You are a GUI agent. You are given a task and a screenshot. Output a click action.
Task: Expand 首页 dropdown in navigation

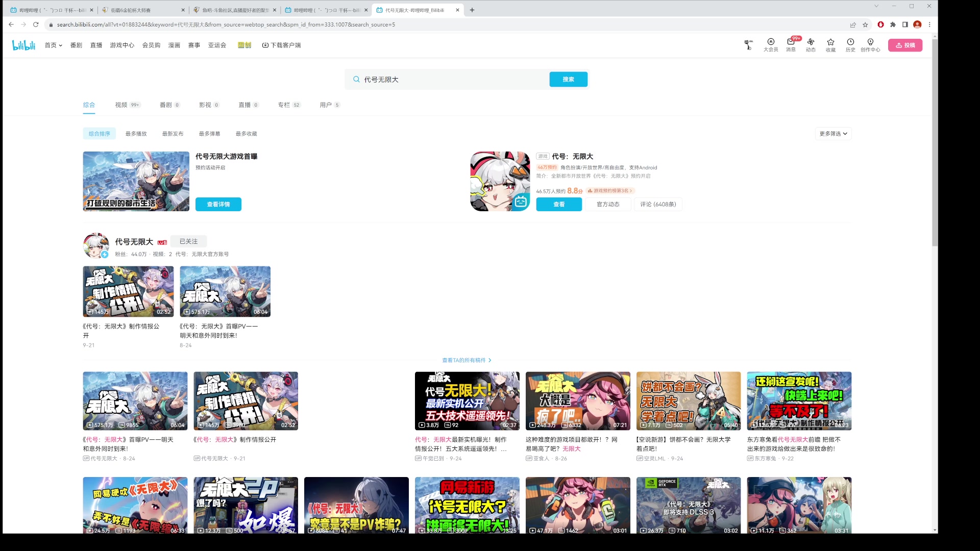pyautogui.click(x=53, y=45)
